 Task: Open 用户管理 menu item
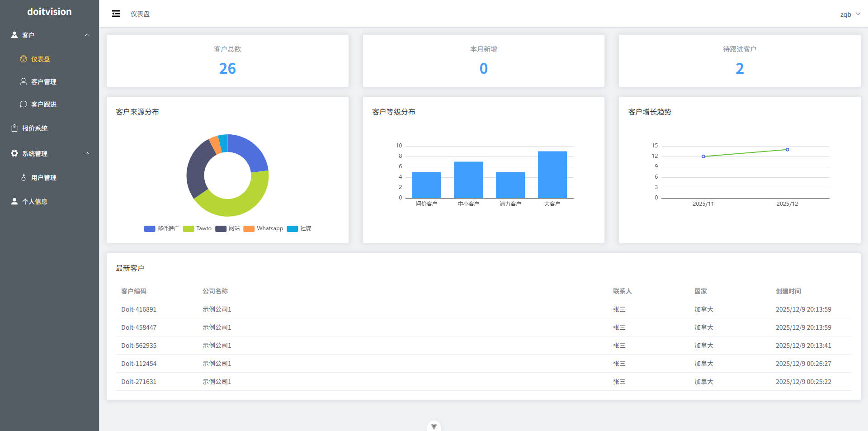tap(49, 177)
